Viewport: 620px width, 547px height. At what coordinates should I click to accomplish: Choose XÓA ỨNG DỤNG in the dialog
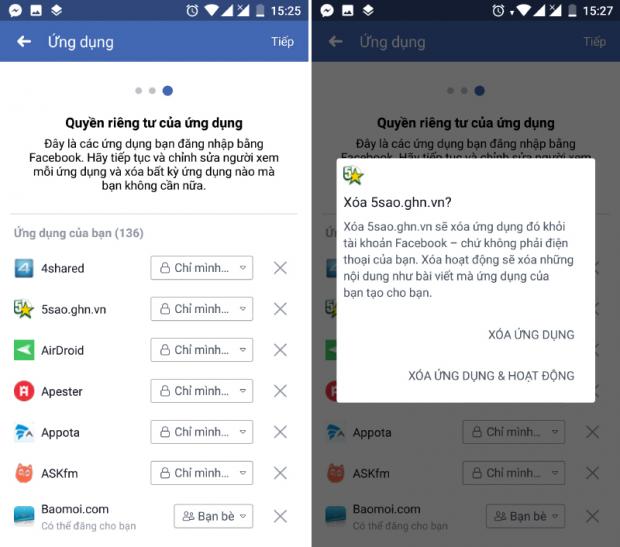[x=531, y=335]
